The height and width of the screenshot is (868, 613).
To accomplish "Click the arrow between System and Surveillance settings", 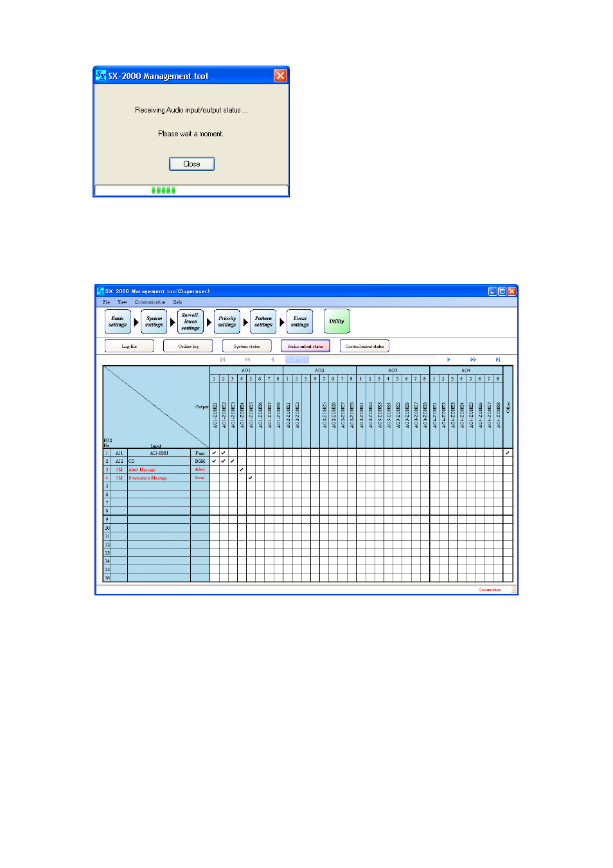I will pos(172,322).
